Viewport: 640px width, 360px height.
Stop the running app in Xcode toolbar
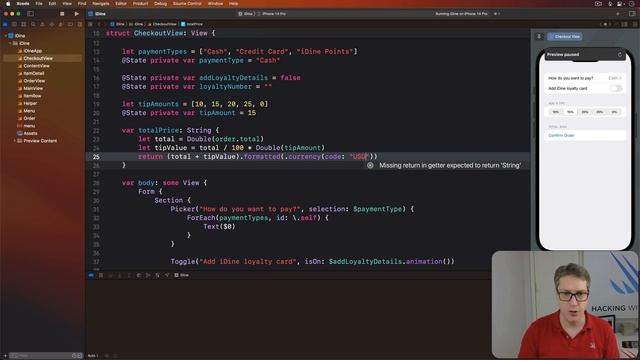click(62, 14)
